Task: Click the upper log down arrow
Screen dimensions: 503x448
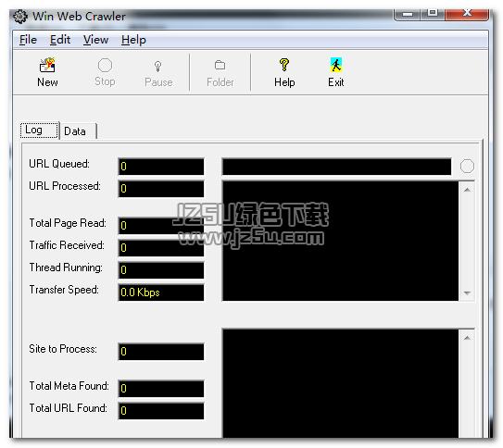Action: (x=467, y=292)
